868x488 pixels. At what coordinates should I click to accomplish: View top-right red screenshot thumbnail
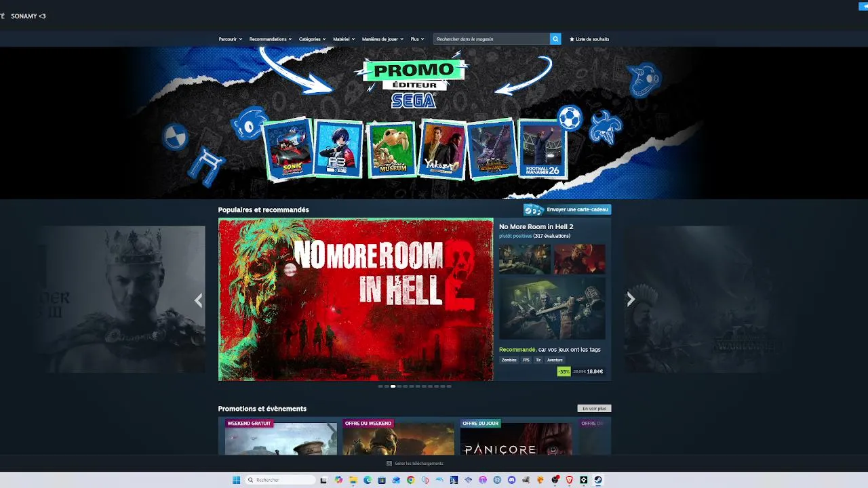(x=580, y=259)
